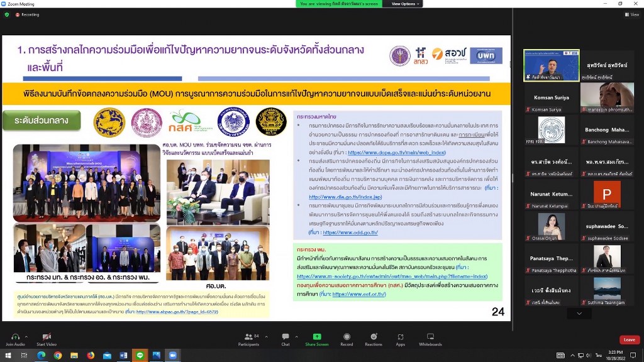Open Firefox from taskbar
The height and width of the screenshot is (362, 644).
pyautogui.click(x=91, y=356)
